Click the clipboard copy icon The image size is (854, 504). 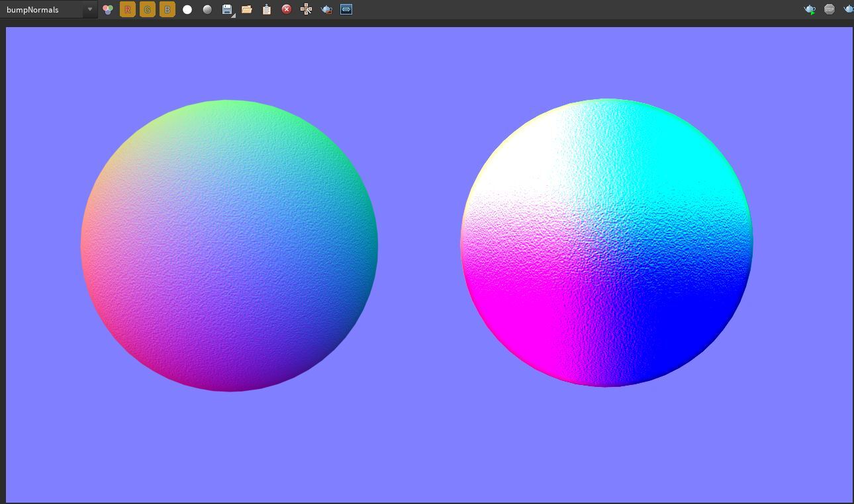267,9
